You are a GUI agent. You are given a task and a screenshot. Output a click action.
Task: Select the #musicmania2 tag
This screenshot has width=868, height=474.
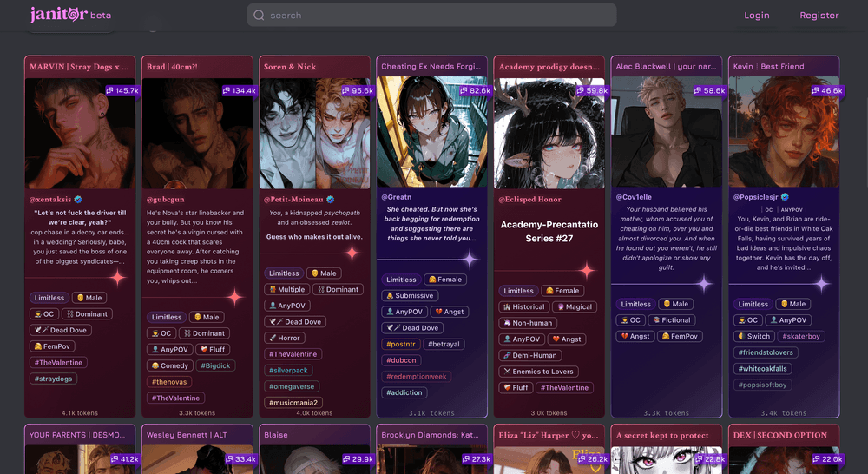(293, 403)
